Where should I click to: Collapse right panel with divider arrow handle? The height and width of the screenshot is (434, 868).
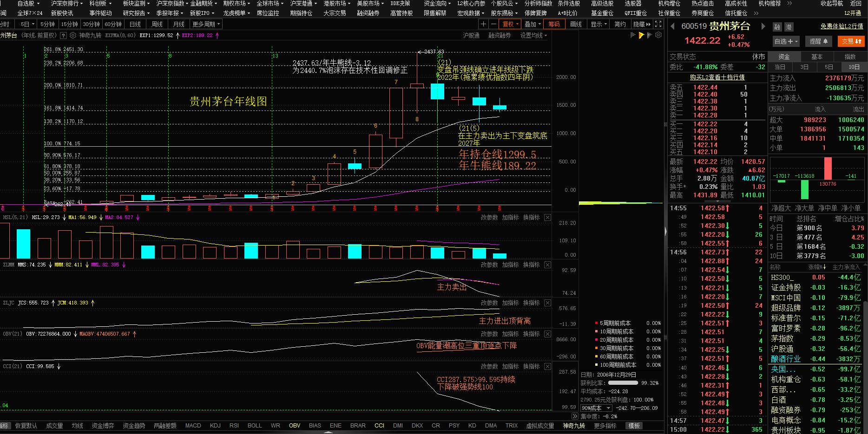point(665,231)
